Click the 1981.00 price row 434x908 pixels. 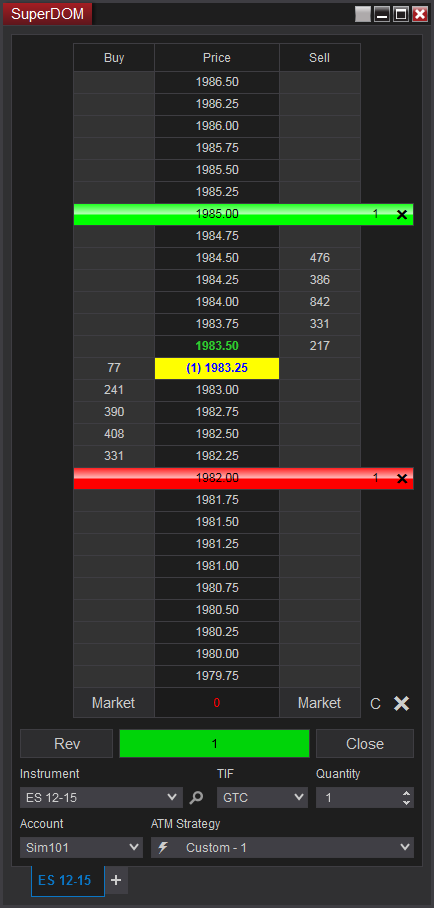point(217,566)
